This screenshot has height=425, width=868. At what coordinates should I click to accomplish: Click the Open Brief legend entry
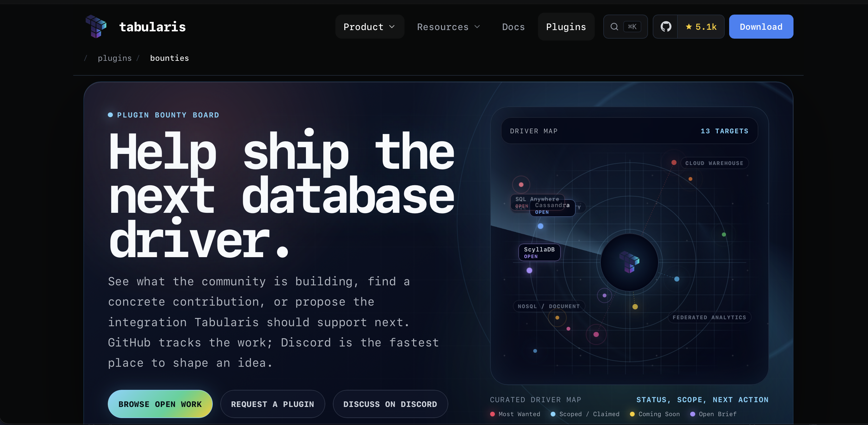(713, 414)
